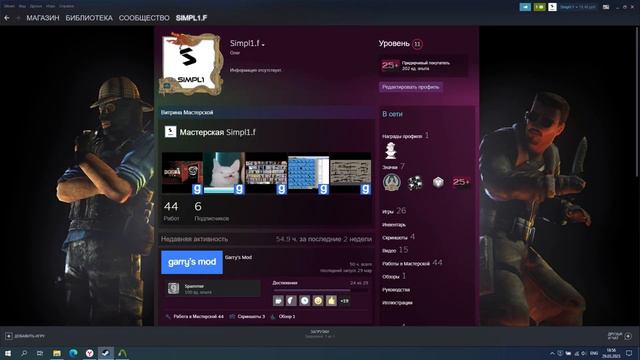This screenshot has width=640, height=360.
Task: Open Скриншоты 3 link under Garry's Mod
Action: (251, 316)
